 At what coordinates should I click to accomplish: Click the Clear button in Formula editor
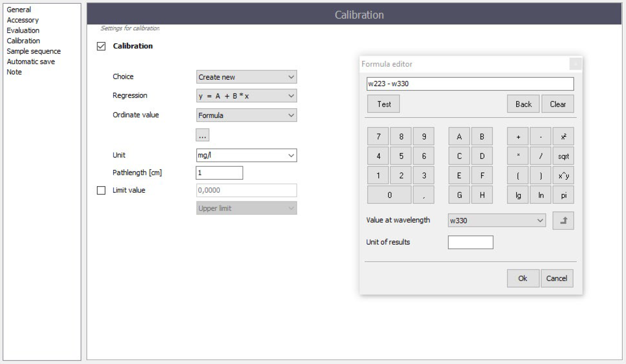tap(557, 104)
